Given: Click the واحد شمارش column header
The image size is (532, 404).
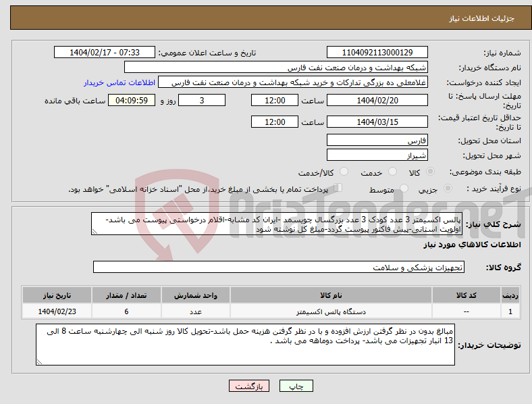Looking at the screenshot, I should [196, 295].
